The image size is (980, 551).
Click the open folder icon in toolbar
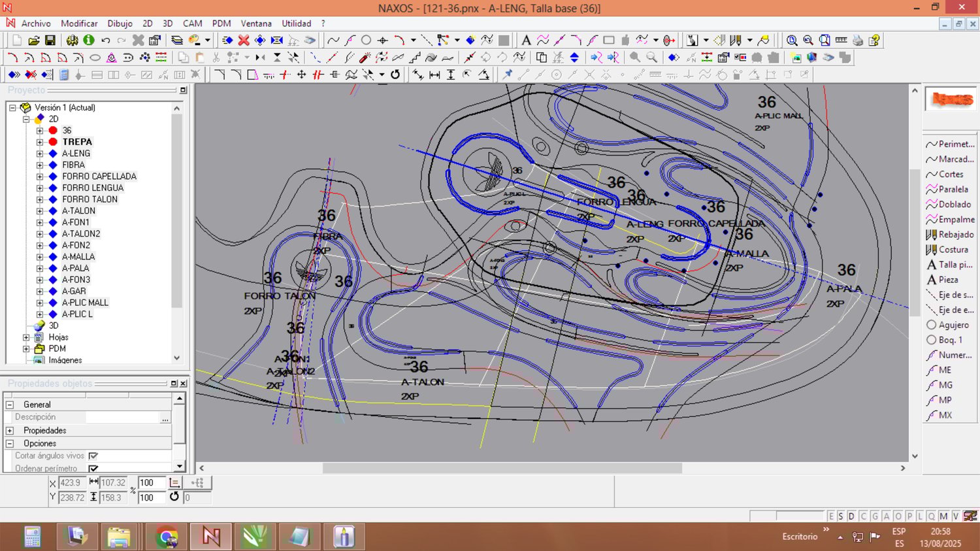[34, 41]
